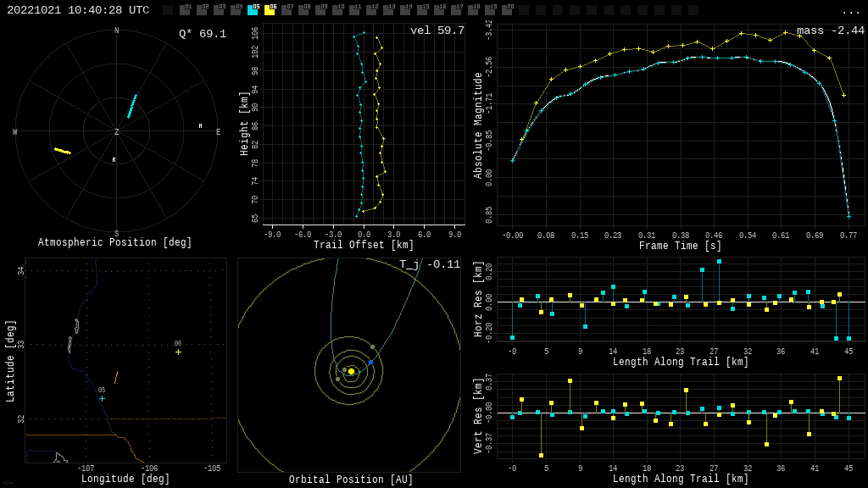
Task: Click the yellow meteor trail in sky plot
Action: [63, 151]
